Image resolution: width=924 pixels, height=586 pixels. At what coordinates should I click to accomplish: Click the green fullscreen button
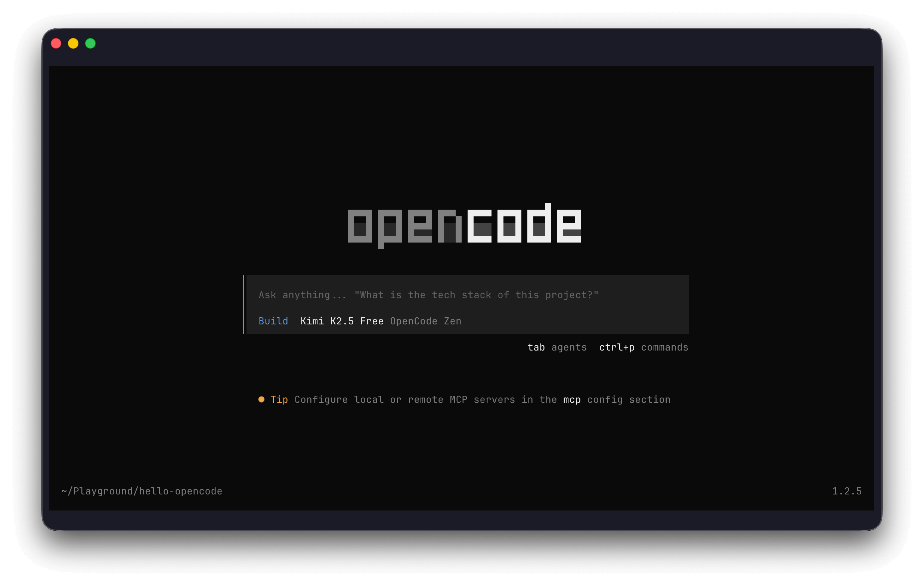pos(90,43)
